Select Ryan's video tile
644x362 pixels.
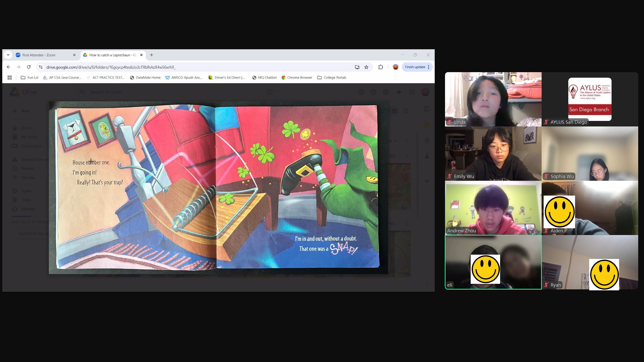point(590,262)
